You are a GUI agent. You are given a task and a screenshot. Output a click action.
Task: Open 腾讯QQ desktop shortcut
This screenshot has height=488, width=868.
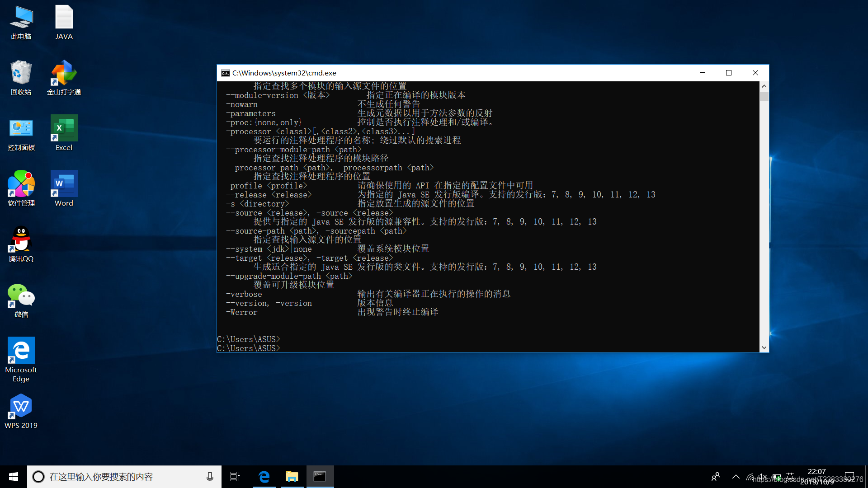[x=21, y=244]
